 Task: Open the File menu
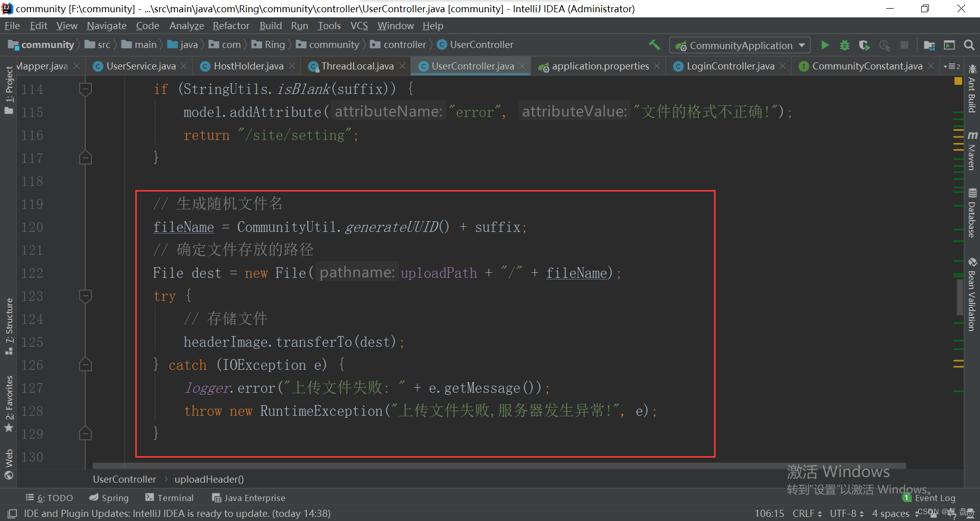click(x=12, y=26)
